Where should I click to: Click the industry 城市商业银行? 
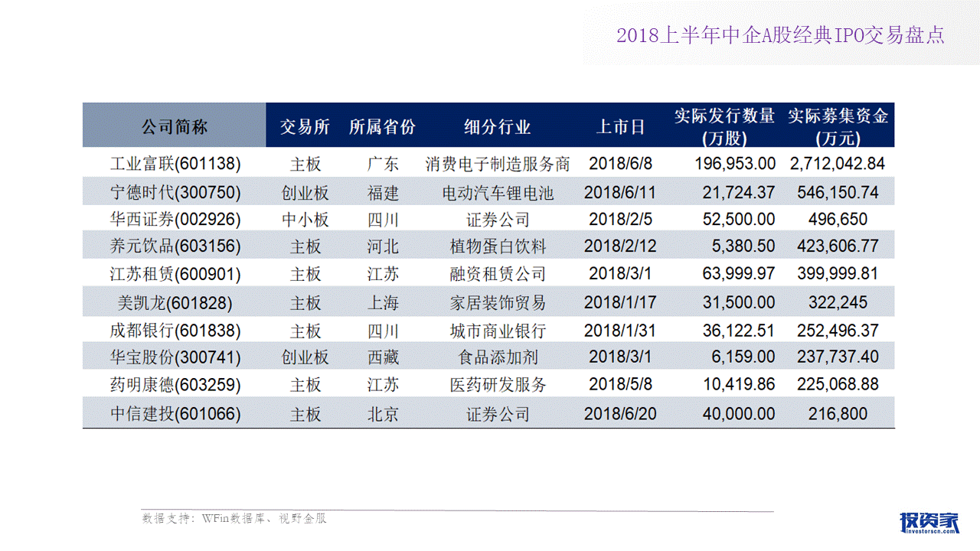498,331
